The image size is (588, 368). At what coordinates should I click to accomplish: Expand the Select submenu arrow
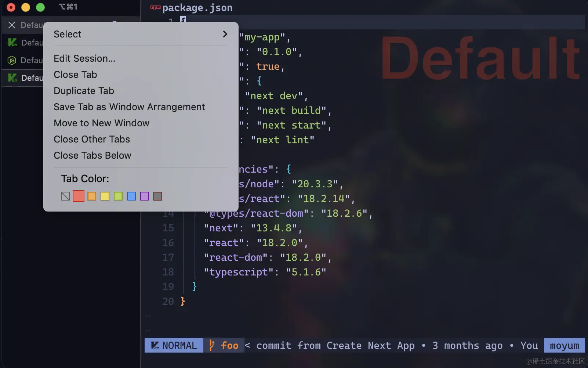[225, 34]
